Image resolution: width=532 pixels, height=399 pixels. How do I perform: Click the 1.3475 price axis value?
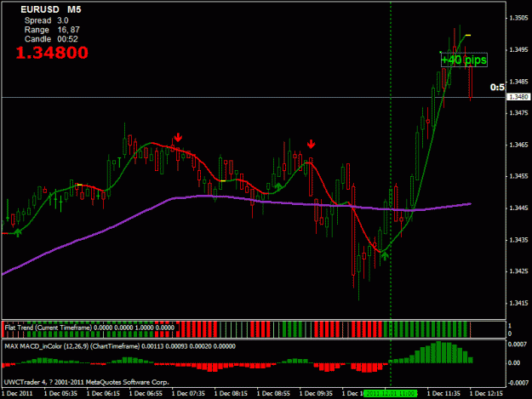point(518,113)
